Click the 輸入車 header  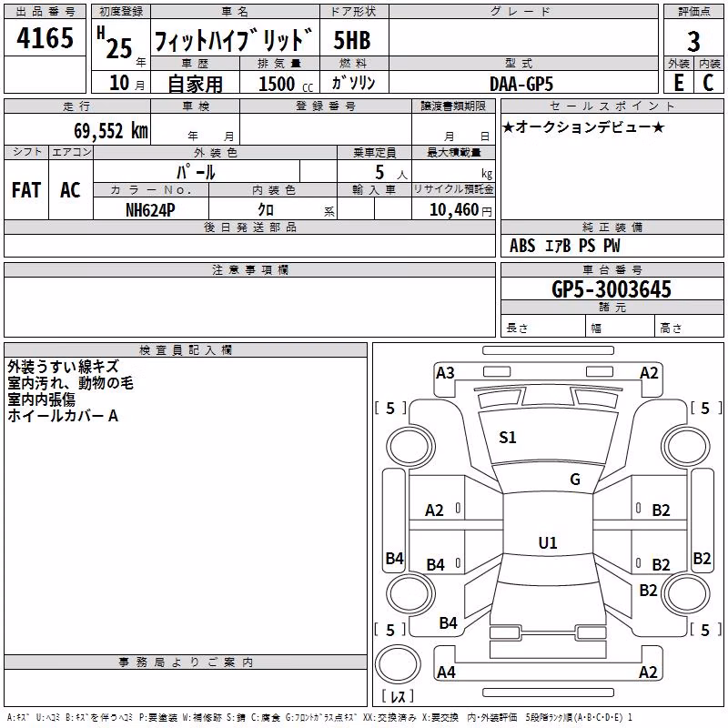click(374, 190)
